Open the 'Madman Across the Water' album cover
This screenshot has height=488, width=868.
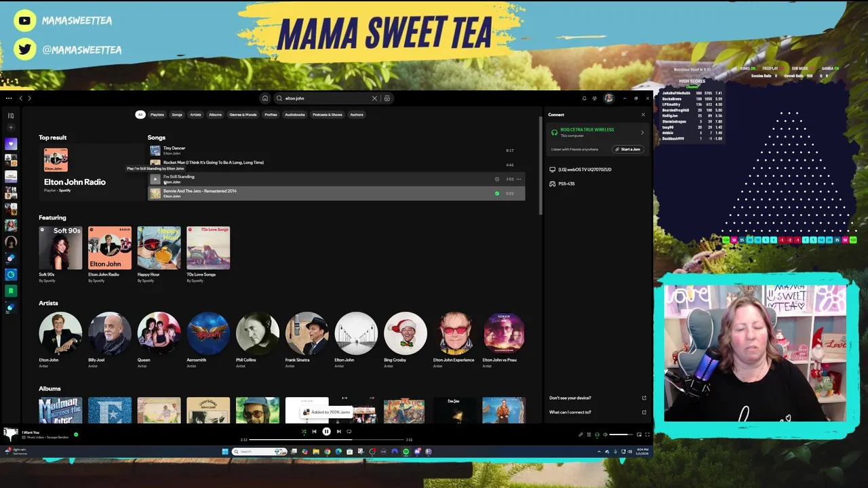click(60, 411)
